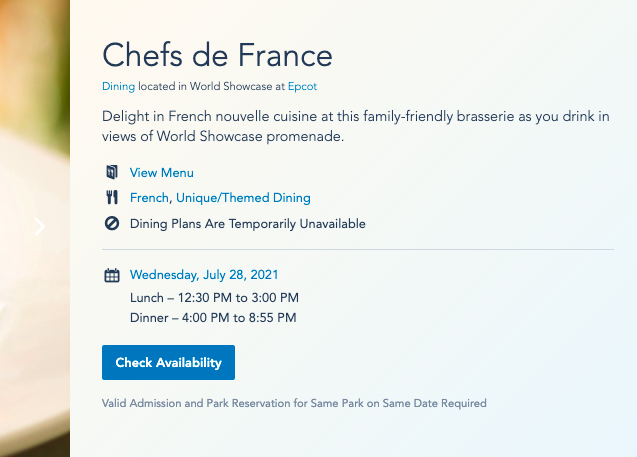Open the Unique/Themed Dining link
This screenshot has height=457, width=637.
tap(243, 198)
